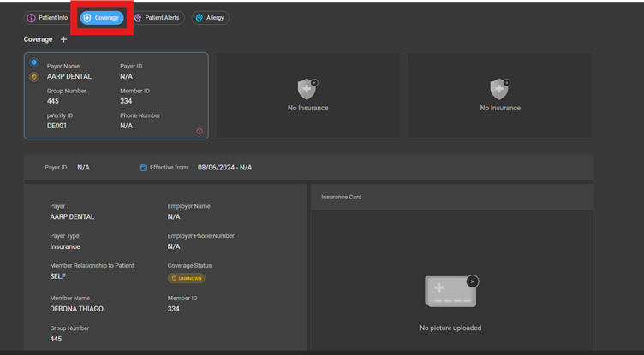Click the pVerify ID DE001 value
Screen dimensions: 644x355
coord(57,126)
